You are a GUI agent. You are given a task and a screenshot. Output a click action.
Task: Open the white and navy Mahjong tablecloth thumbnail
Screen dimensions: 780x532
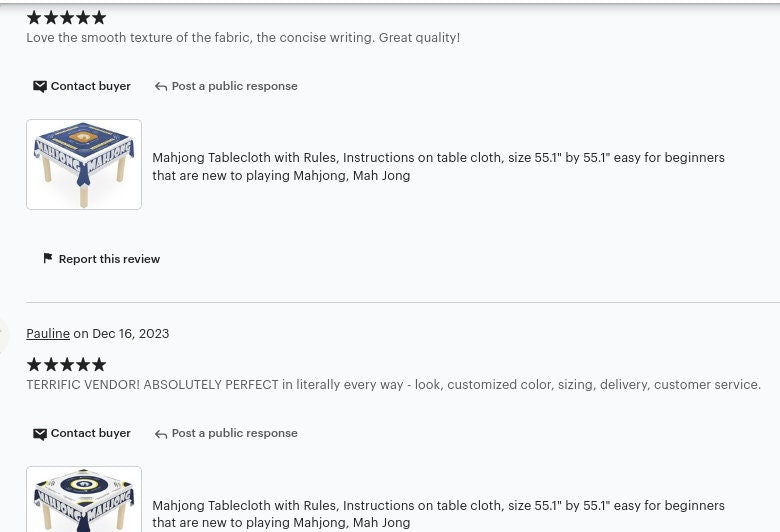[84, 499]
